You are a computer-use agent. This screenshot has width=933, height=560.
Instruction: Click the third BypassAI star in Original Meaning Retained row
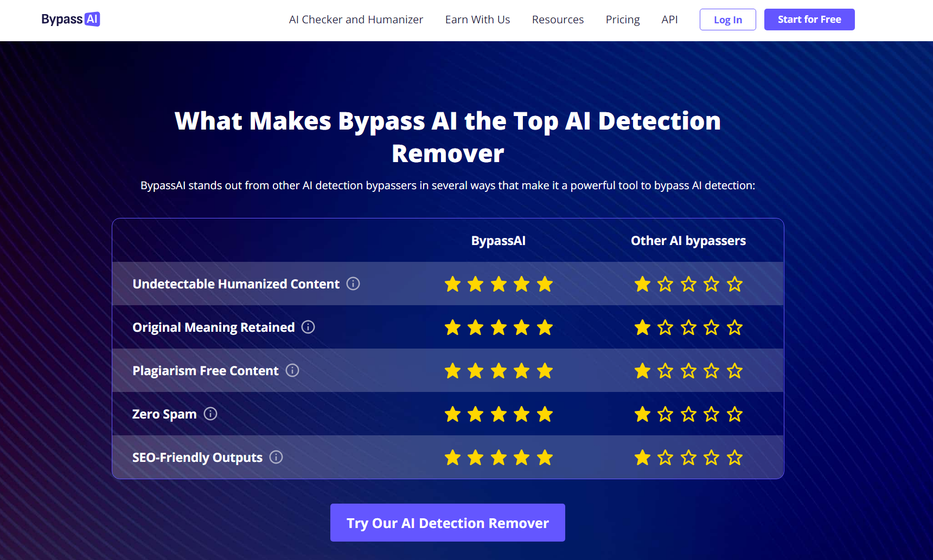(x=499, y=327)
